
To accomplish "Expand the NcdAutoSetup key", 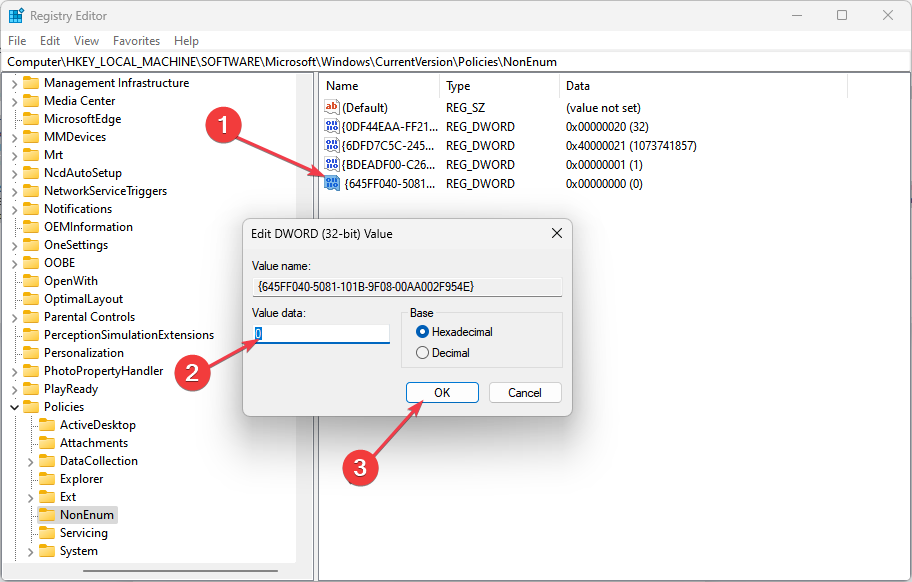I will [15, 174].
